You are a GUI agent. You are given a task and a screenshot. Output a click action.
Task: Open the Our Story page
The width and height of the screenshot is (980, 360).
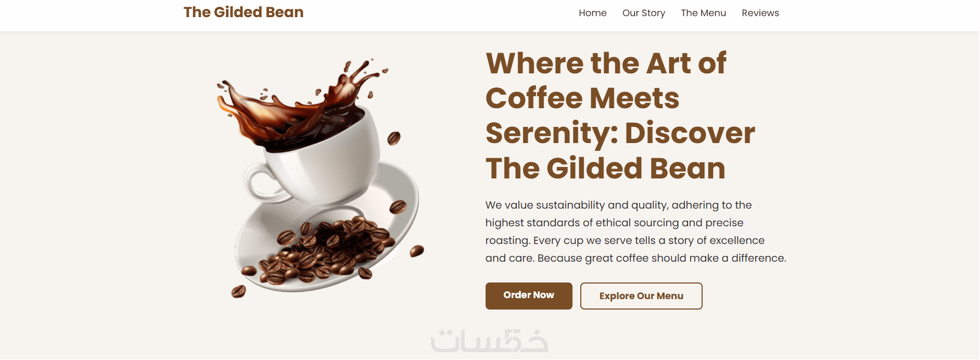[643, 13]
